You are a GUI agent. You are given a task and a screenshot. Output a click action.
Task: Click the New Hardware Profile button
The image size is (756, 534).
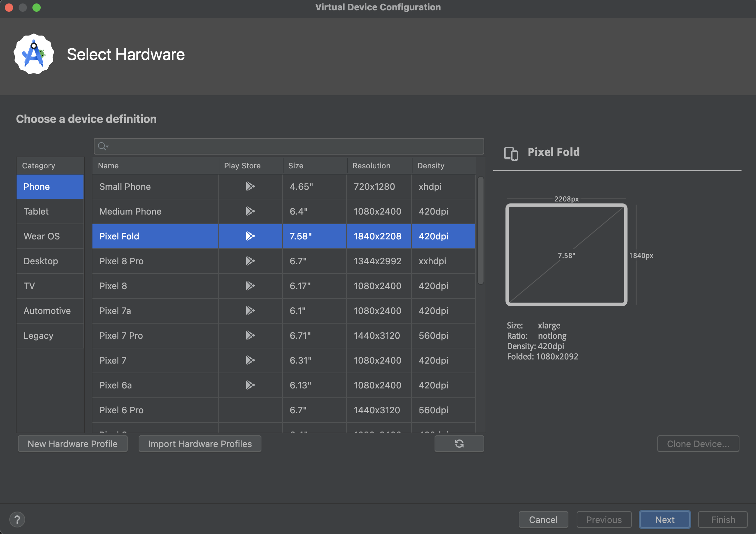pos(72,444)
